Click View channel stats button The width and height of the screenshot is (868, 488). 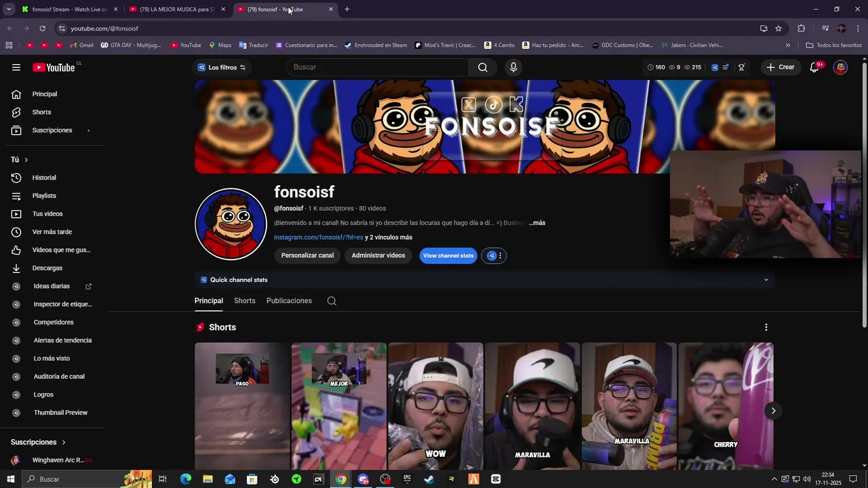coord(448,256)
